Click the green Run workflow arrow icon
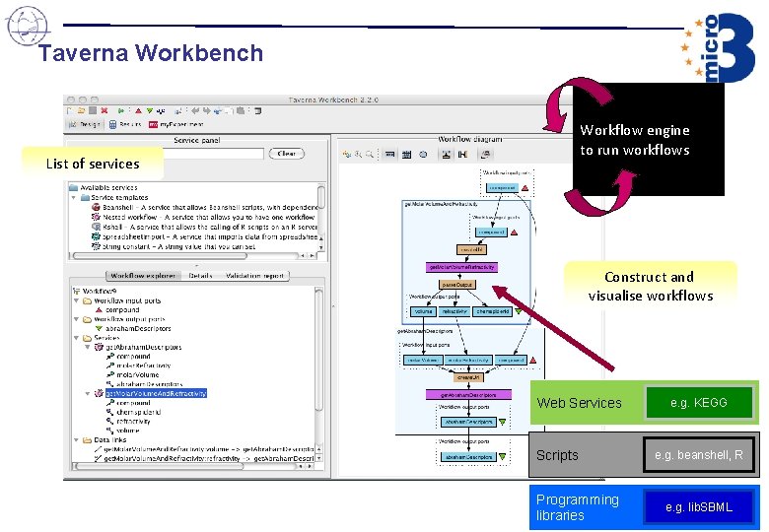This screenshot has height=532, width=769. click(120, 111)
